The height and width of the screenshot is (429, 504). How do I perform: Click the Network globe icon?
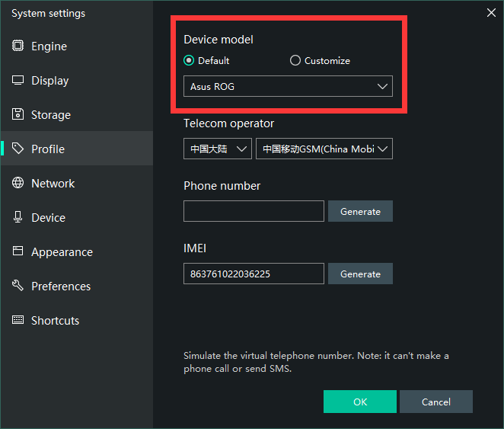(18, 183)
